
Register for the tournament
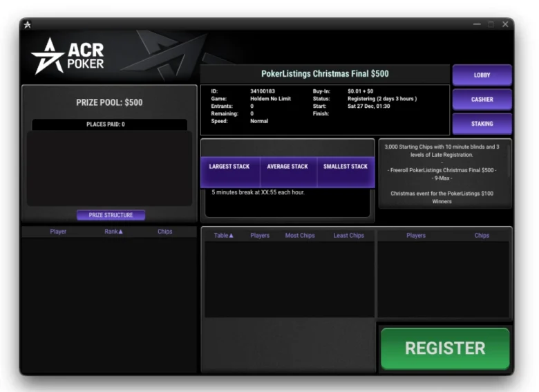(x=445, y=348)
